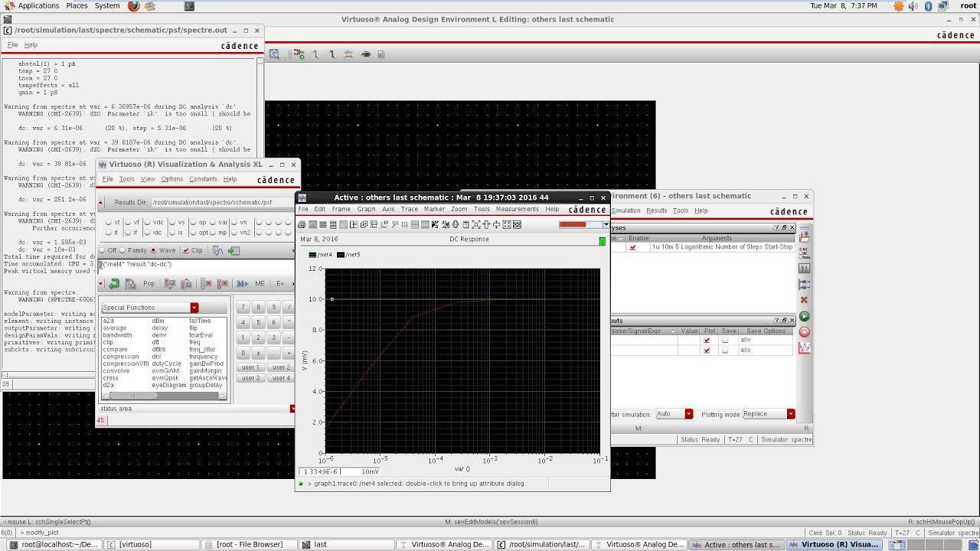Click the Results Dir path field
Screen dimensions: 980x551
click(x=222, y=203)
